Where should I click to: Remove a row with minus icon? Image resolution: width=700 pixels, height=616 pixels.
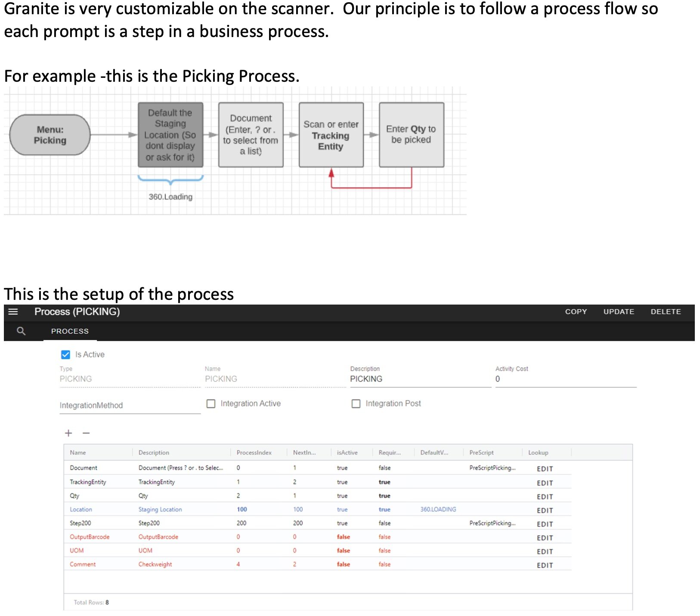click(86, 433)
